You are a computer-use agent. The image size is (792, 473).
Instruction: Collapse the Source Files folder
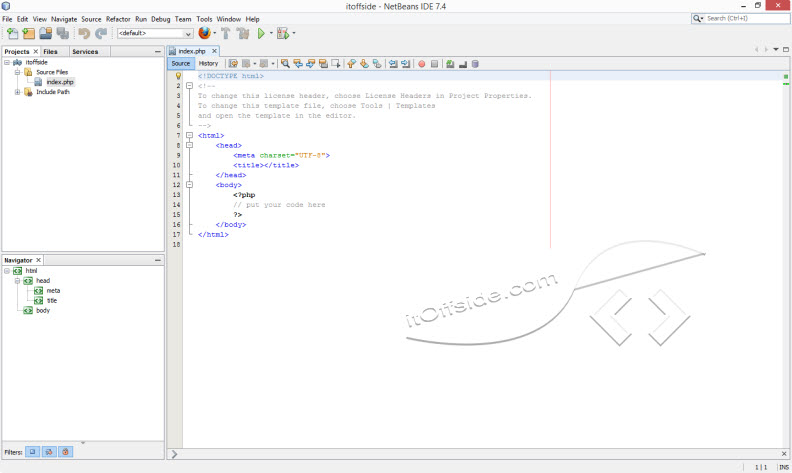tap(17, 72)
